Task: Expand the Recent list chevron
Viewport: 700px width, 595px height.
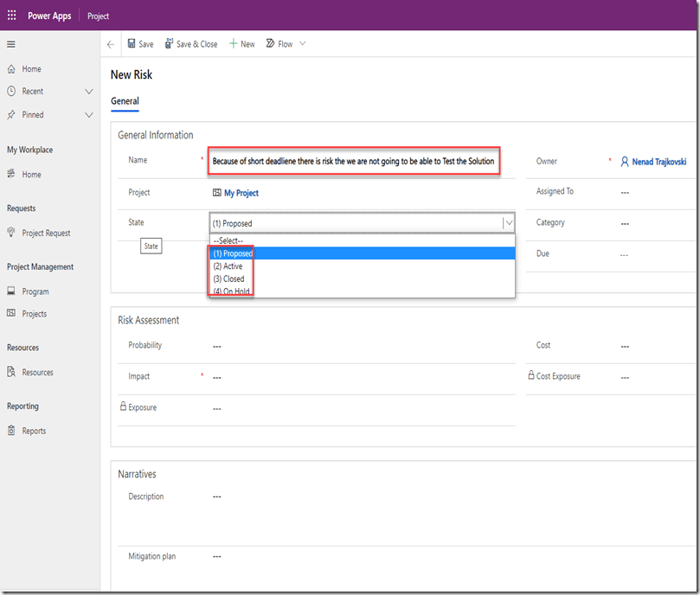Action: (x=88, y=91)
